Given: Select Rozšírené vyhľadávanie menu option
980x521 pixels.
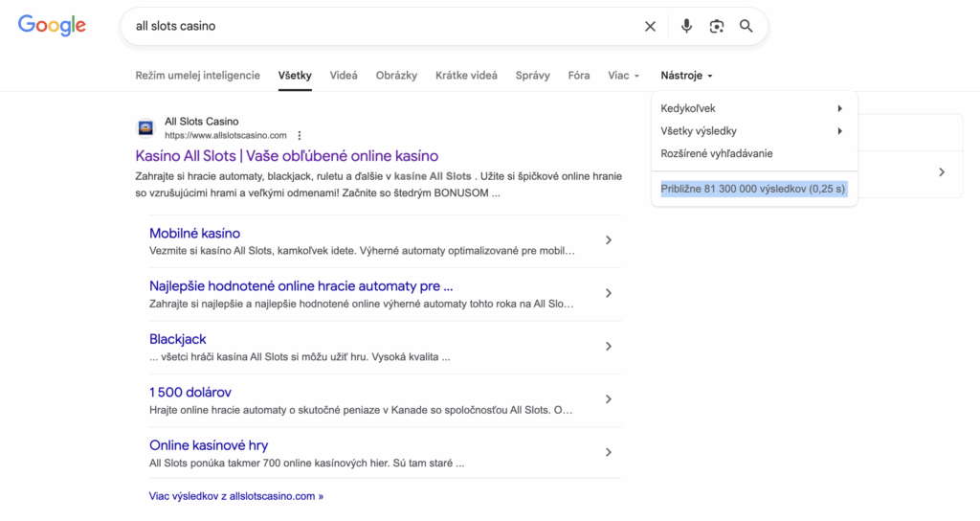Looking at the screenshot, I should 716,153.
